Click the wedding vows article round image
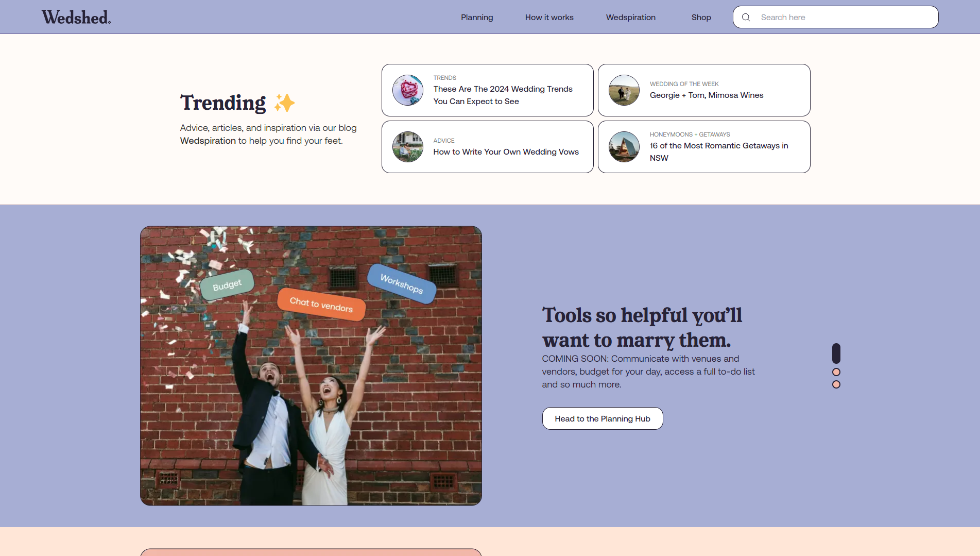This screenshot has height=556, width=980. coord(407,147)
